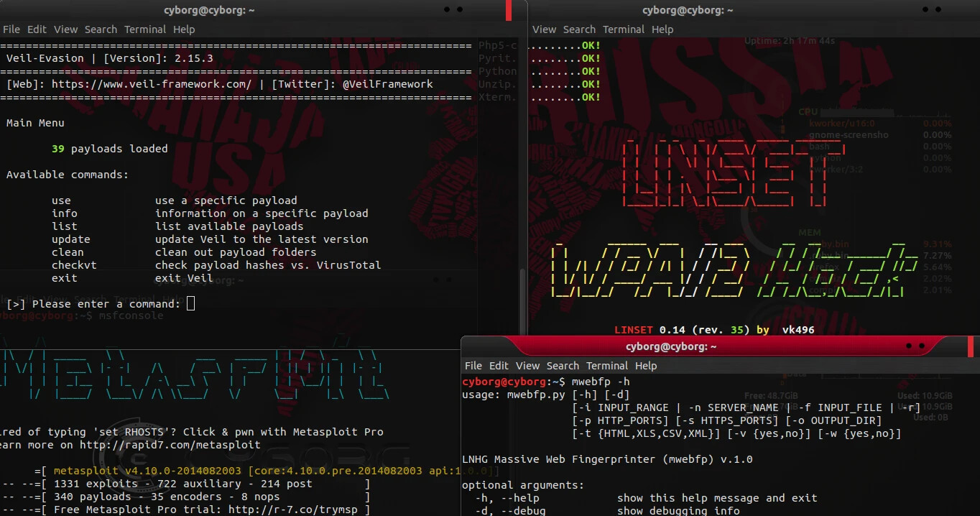
Task: Click the 'mwebfp -h' command at the prompt
Action: pyautogui.click(x=601, y=381)
